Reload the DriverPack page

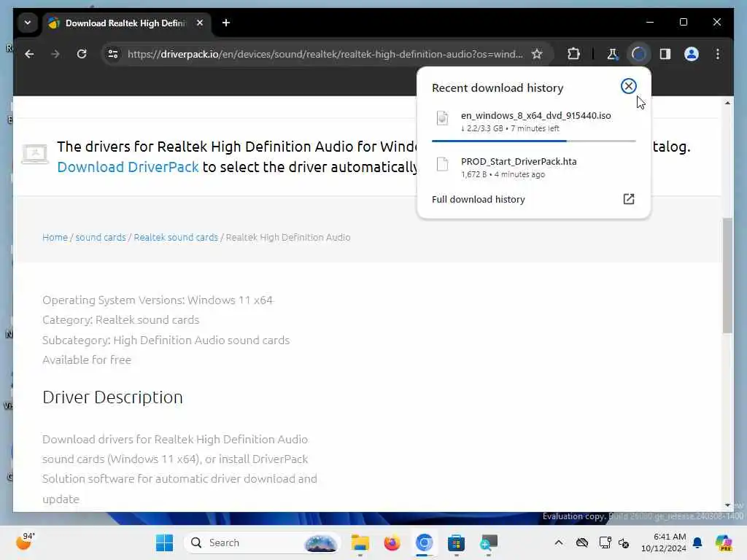point(82,54)
